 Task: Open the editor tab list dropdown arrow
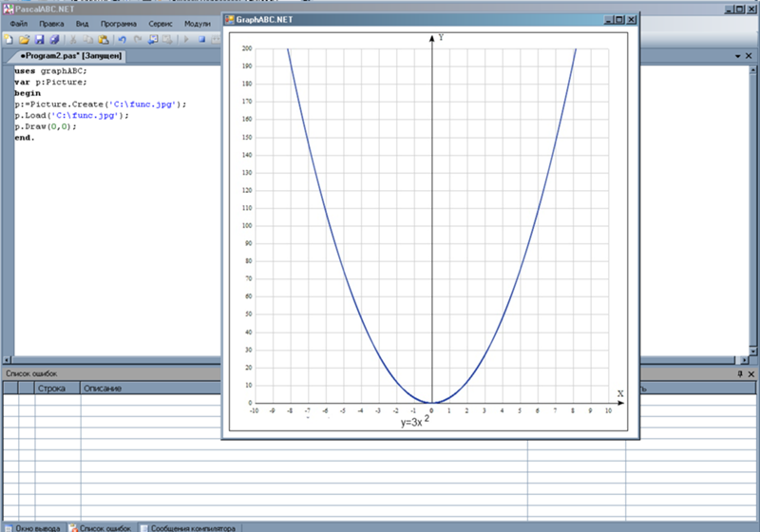point(736,57)
